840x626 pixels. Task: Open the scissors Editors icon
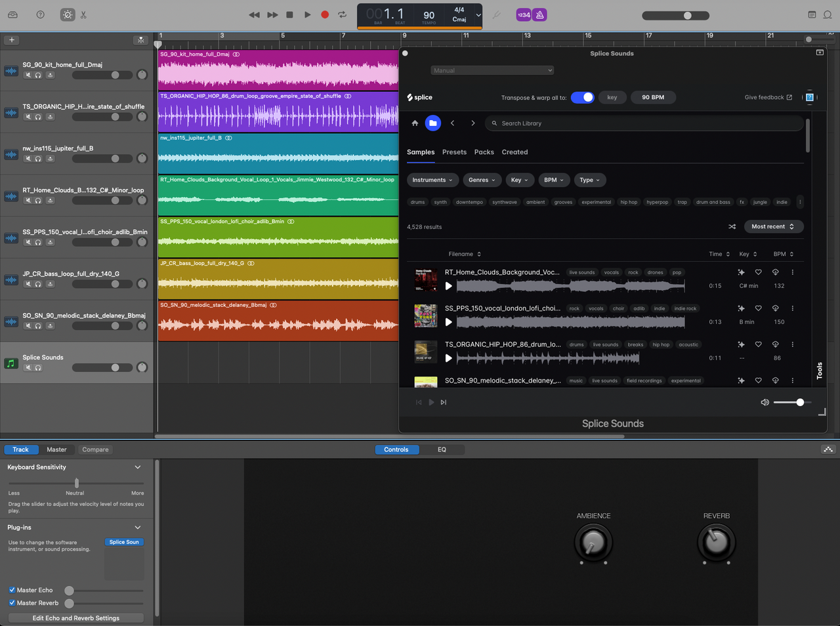tap(83, 14)
